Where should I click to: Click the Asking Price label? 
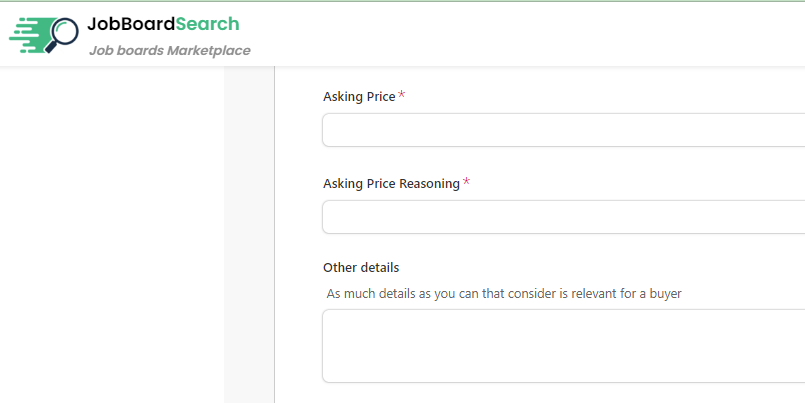tap(359, 97)
